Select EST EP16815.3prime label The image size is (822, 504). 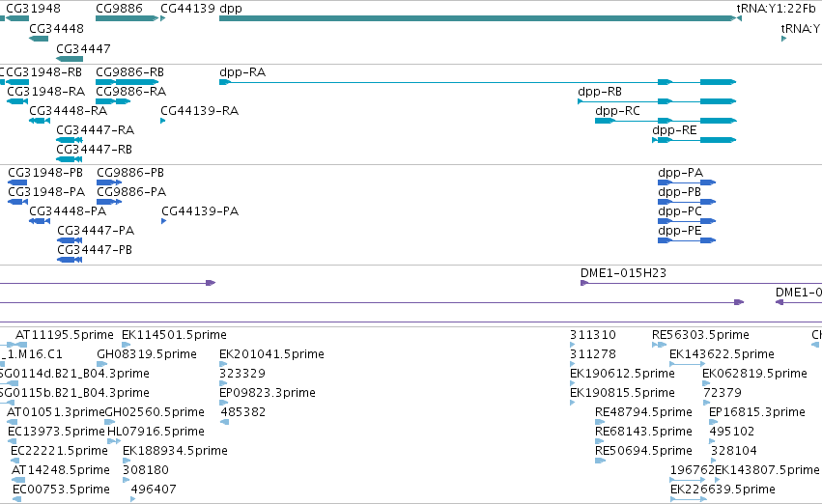pos(757,412)
